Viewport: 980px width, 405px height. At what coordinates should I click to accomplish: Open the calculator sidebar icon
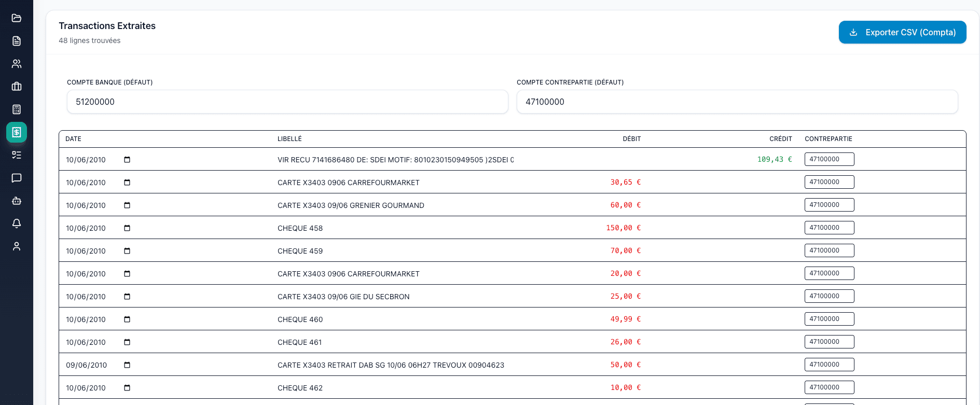17,109
